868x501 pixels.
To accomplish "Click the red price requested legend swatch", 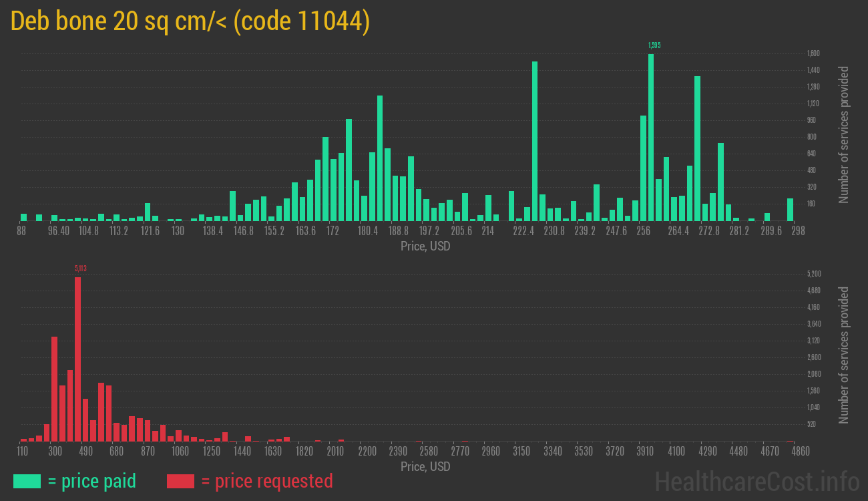I will [180, 481].
